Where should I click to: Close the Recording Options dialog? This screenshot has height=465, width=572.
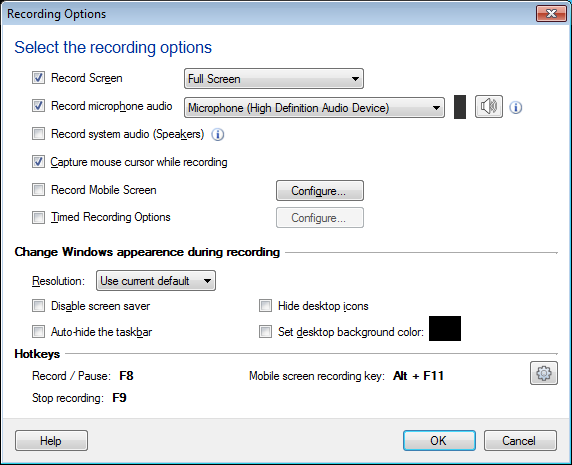(551, 14)
